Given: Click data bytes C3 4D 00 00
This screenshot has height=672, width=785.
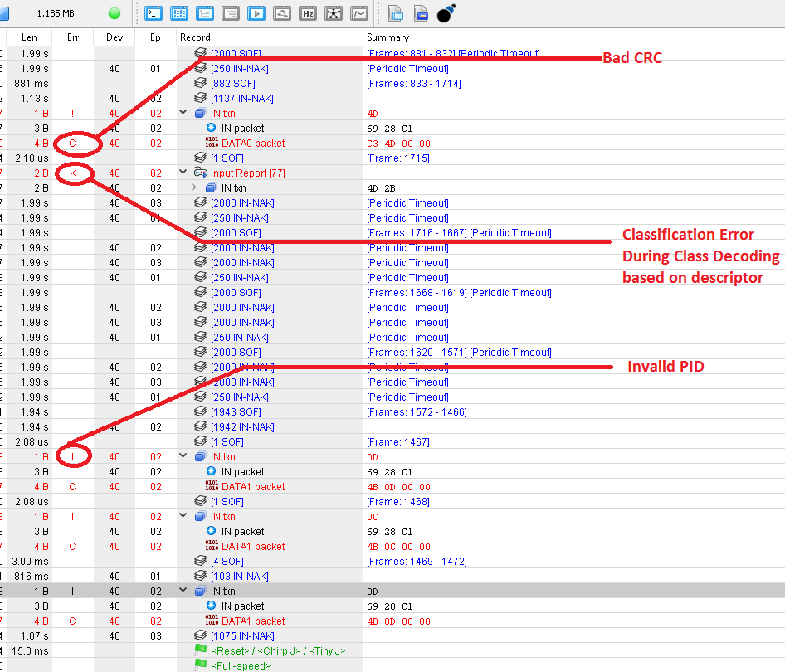Looking at the screenshot, I should 398,144.
